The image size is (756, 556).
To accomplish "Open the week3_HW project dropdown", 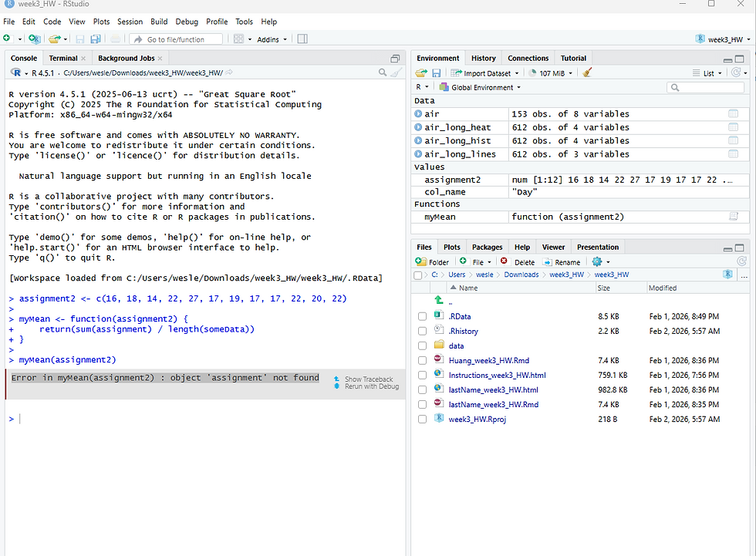I will 723,39.
